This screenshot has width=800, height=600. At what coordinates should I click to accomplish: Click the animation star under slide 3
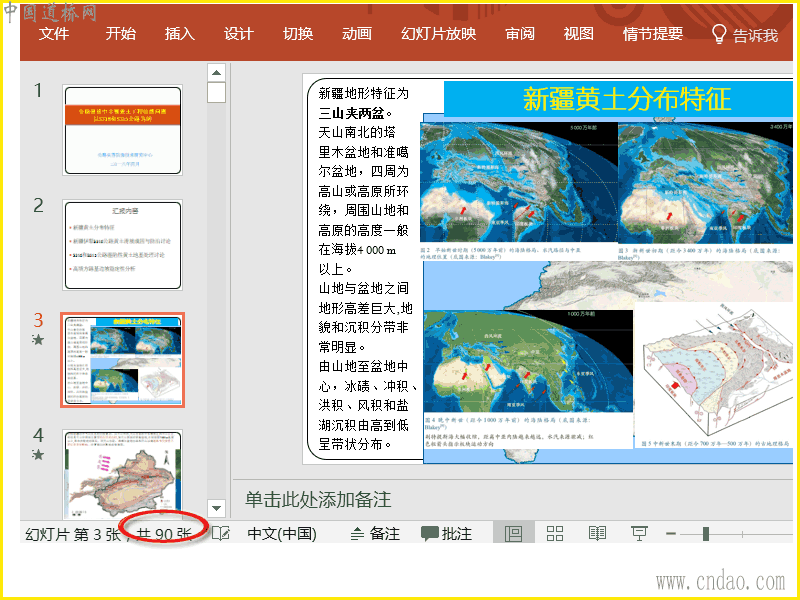(38, 339)
